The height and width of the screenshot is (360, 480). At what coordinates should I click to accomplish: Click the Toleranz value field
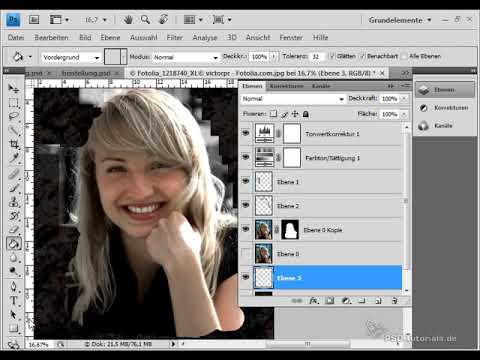tap(317, 57)
